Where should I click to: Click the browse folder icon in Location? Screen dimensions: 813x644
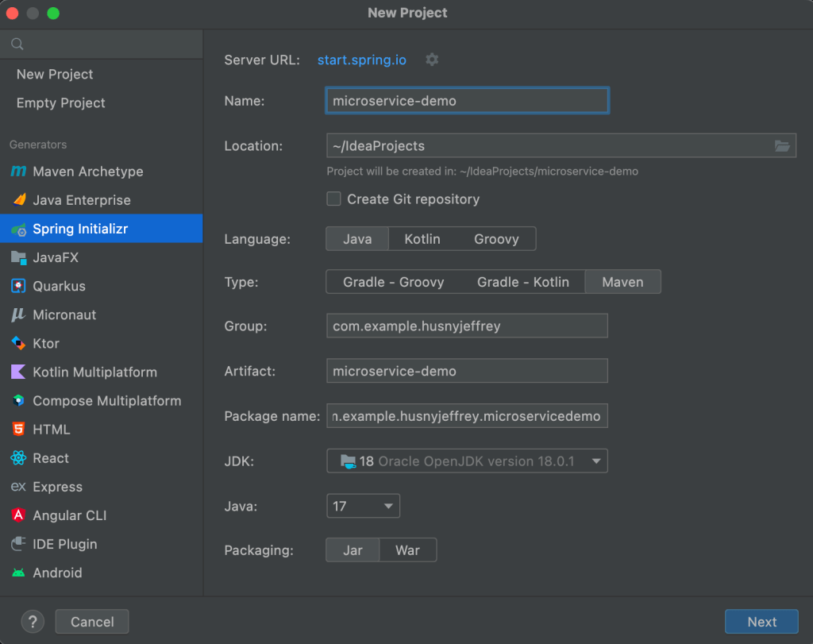pyautogui.click(x=782, y=145)
